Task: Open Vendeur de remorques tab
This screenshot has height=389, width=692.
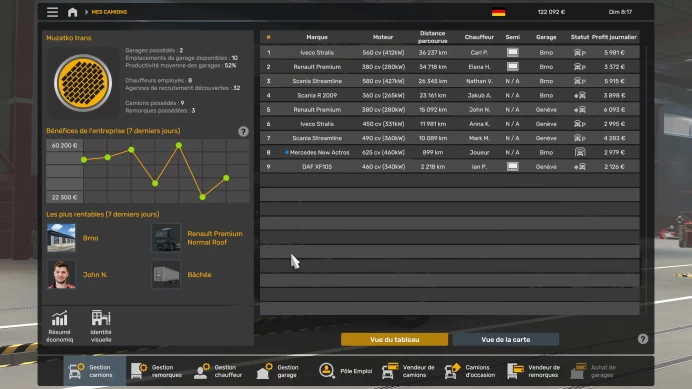Action: [534, 371]
